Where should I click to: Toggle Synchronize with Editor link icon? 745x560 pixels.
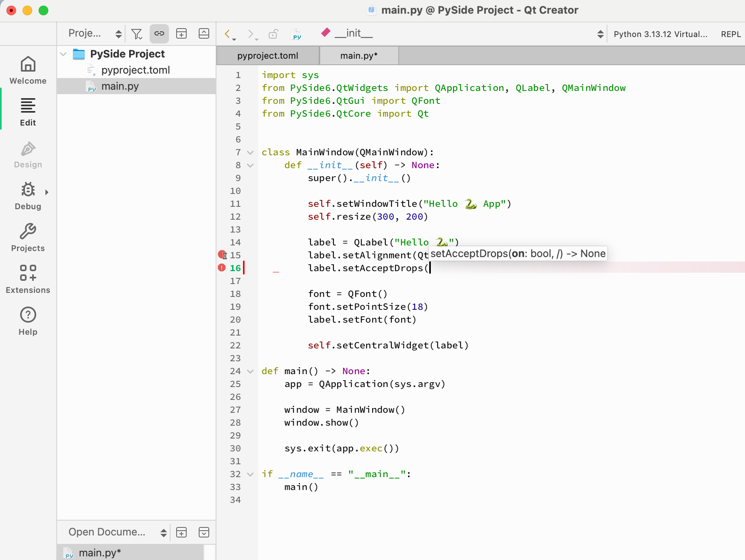coord(159,33)
